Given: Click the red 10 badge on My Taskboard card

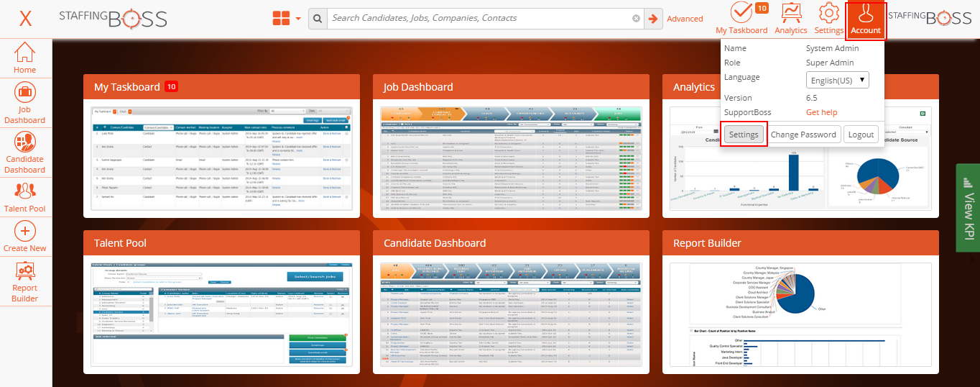Looking at the screenshot, I should pos(171,87).
